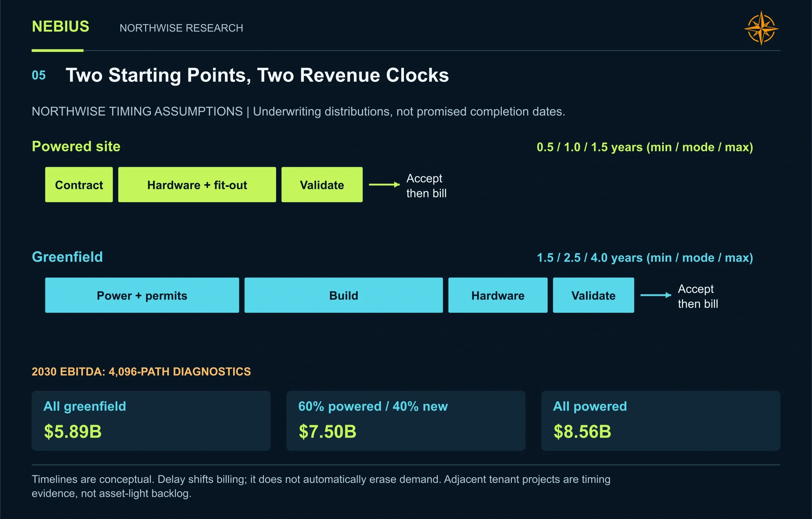This screenshot has width=812, height=519.
Task: Click the slide number 05
Action: [39, 75]
